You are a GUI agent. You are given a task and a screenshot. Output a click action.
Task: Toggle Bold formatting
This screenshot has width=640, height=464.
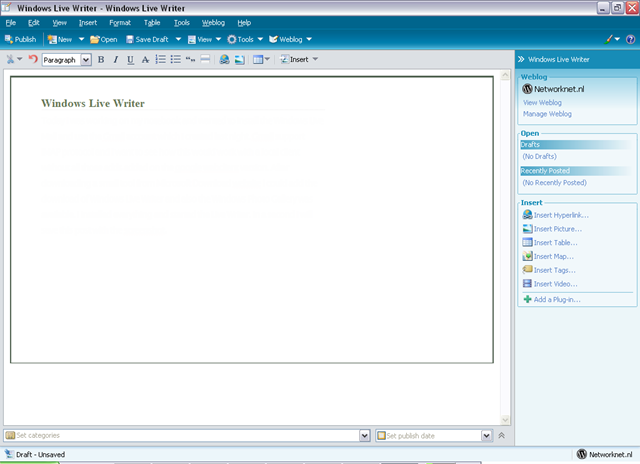[x=101, y=60]
